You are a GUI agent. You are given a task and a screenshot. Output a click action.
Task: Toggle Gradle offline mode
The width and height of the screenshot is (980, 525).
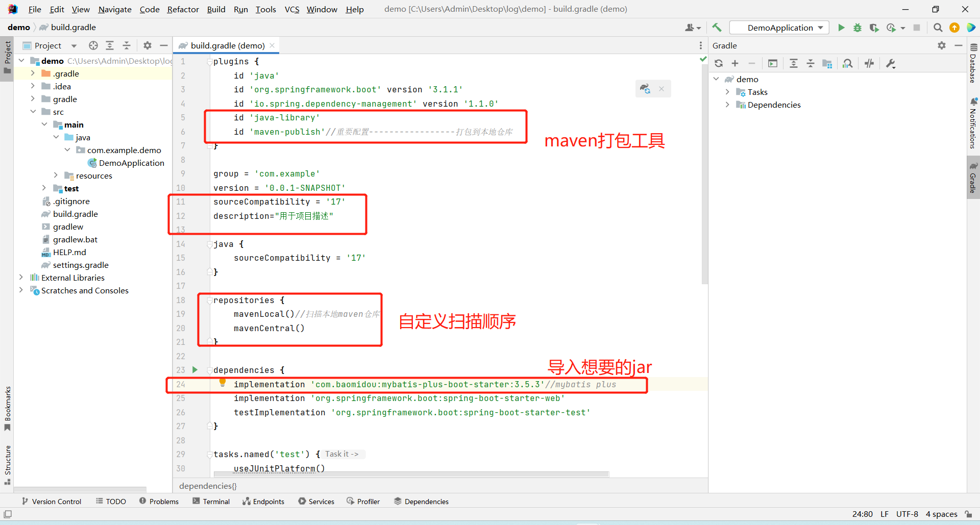[869, 63]
